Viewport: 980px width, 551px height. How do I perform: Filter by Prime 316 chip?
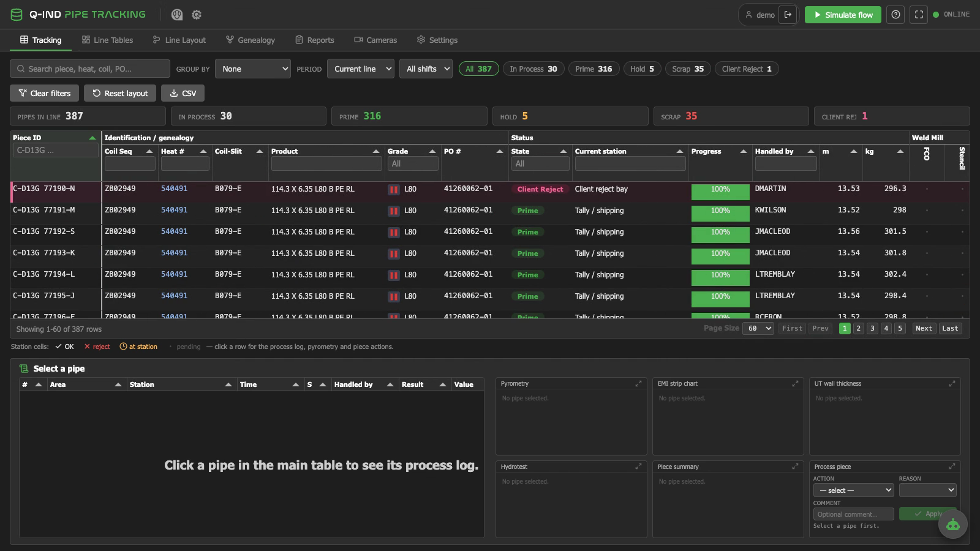[594, 69]
